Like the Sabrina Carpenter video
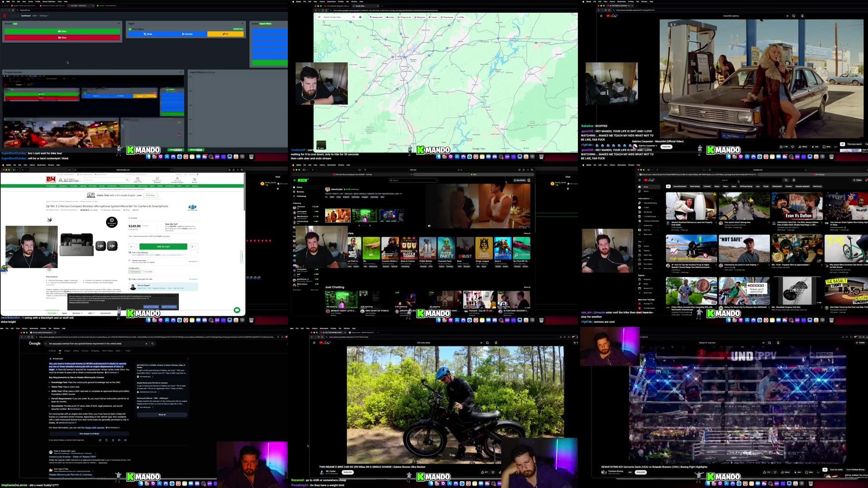 782,147
